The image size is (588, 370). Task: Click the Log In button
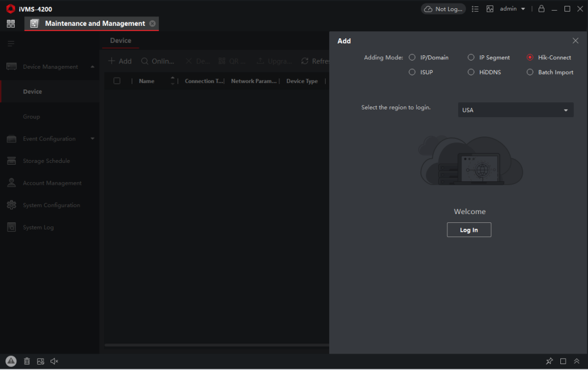pyautogui.click(x=469, y=229)
